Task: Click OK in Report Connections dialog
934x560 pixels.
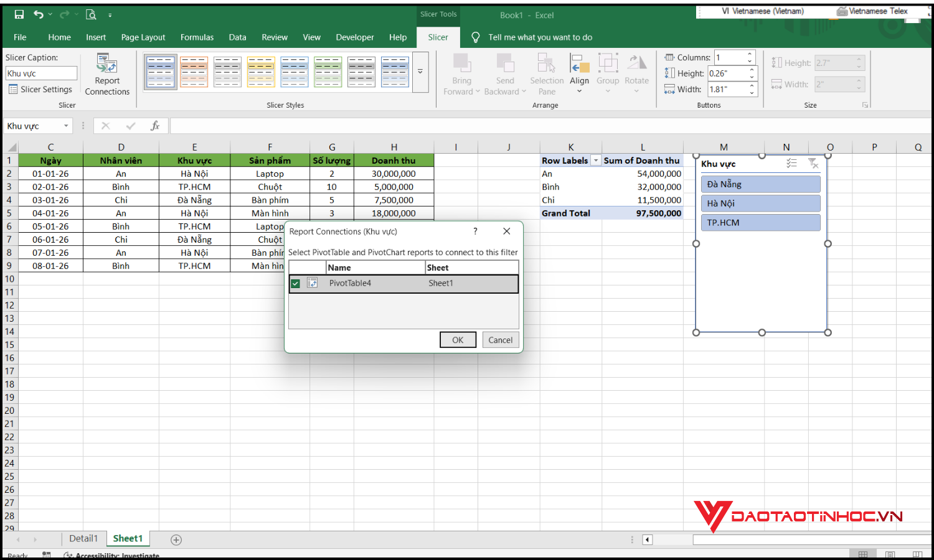Action: [458, 340]
